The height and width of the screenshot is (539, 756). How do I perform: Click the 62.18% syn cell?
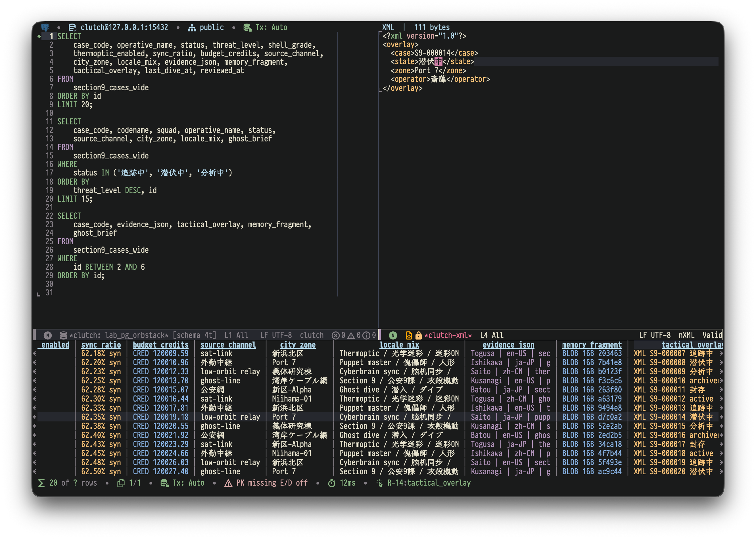coord(101,354)
